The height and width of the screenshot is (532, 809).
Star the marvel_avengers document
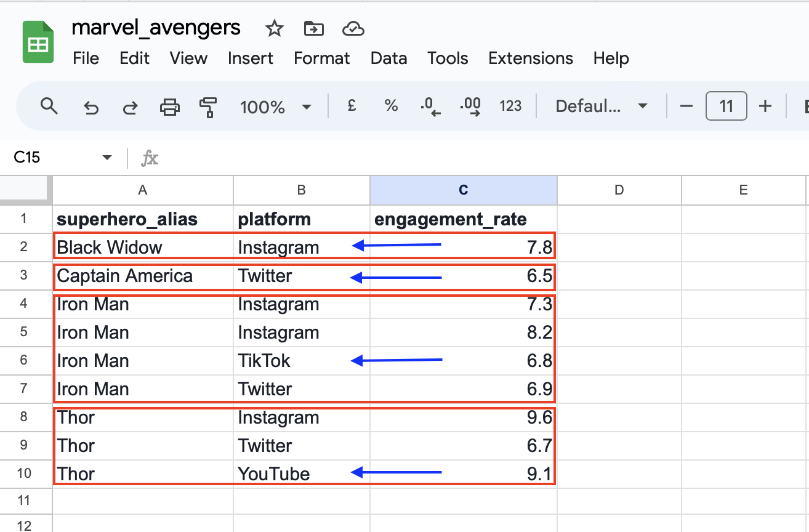click(x=274, y=28)
